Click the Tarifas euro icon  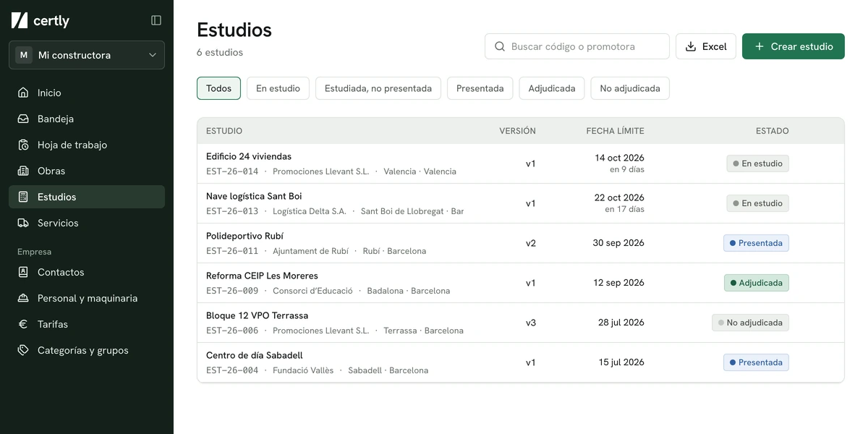(x=23, y=324)
